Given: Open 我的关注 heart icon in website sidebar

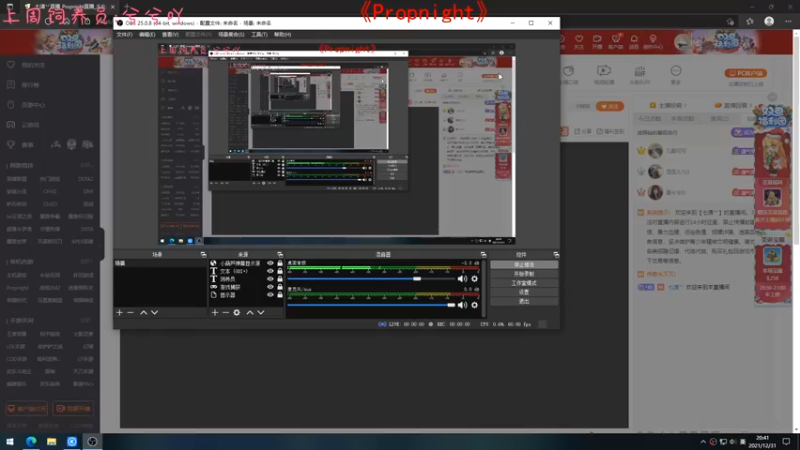Looking at the screenshot, I should pyautogui.click(x=11, y=65).
